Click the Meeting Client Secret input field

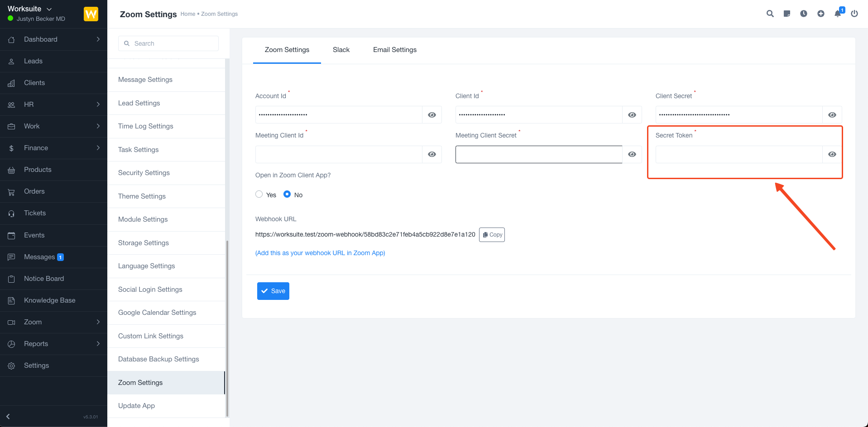tap(539, 154)
